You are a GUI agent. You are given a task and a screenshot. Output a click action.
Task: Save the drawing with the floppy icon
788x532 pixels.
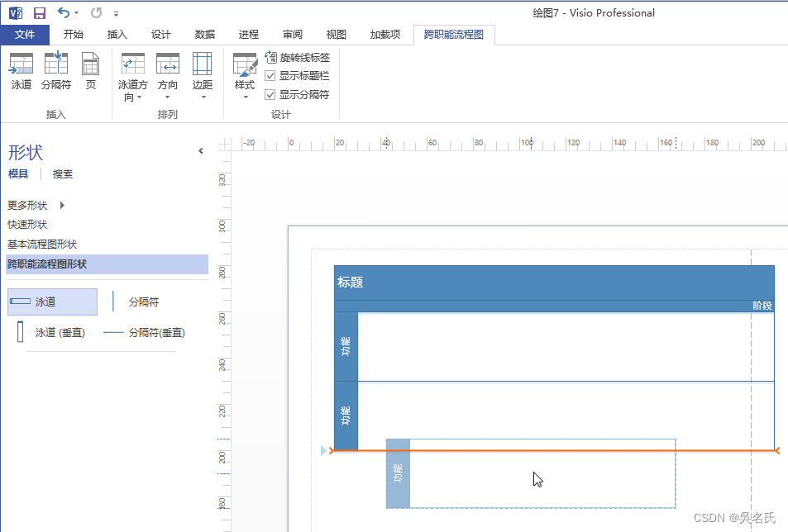39,13
